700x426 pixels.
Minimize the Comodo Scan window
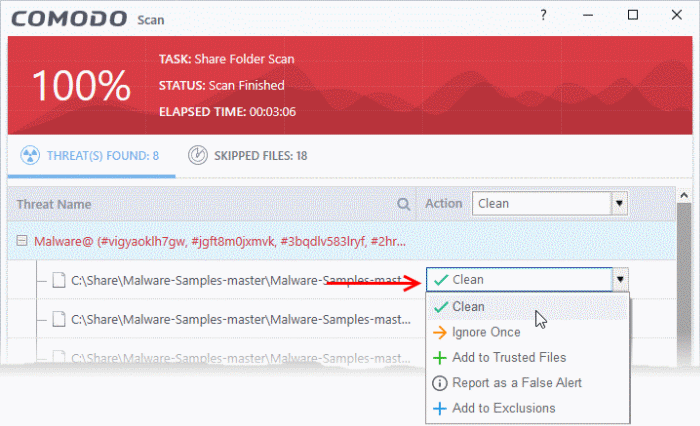tap(588, 15)
